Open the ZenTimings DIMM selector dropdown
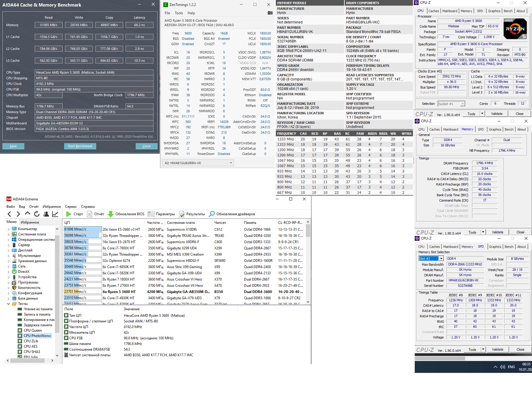Screen dimensions: 532x399 198,163
